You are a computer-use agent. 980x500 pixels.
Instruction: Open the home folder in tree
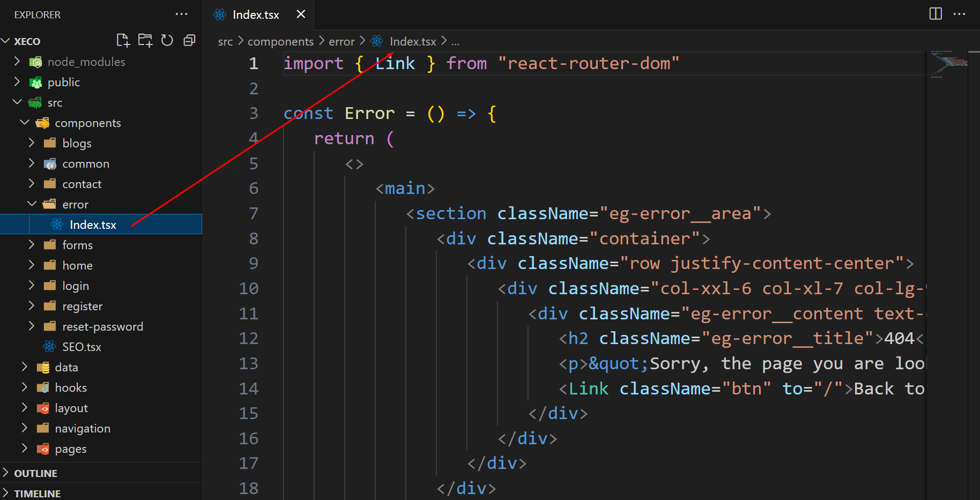(x=101, y=265)
